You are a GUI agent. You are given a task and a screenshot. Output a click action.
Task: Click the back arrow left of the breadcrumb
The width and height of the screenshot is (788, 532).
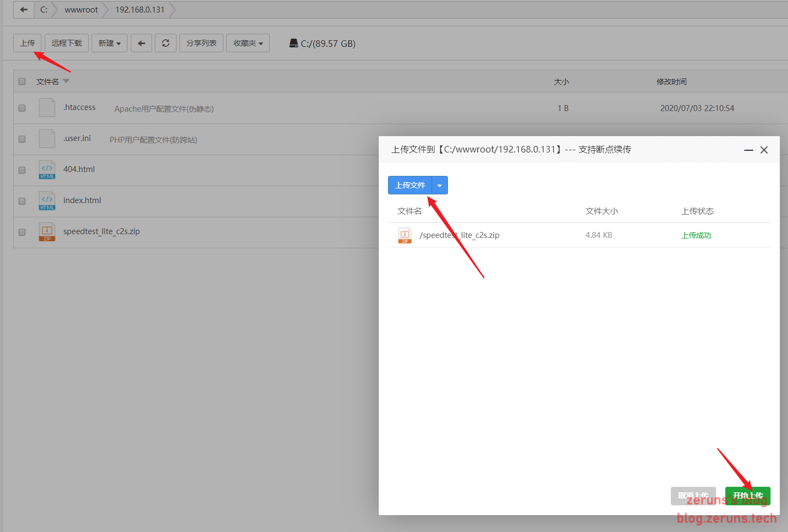pos(22,9)
